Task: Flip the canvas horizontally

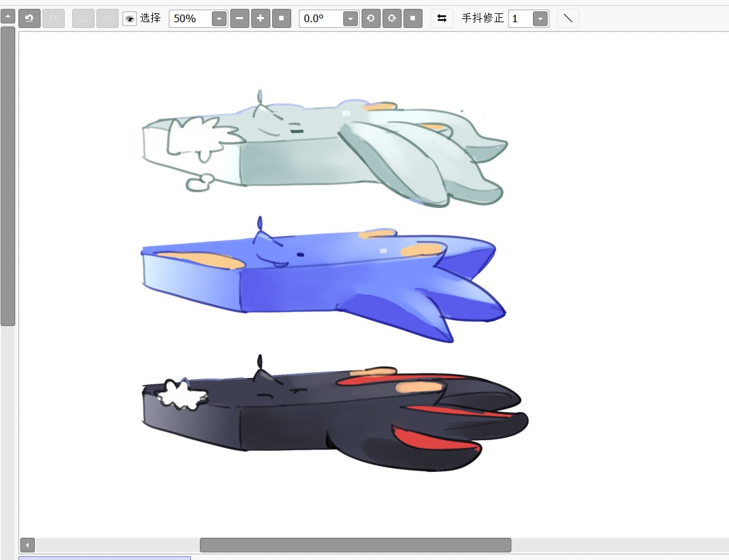Action: coord(442,18)
